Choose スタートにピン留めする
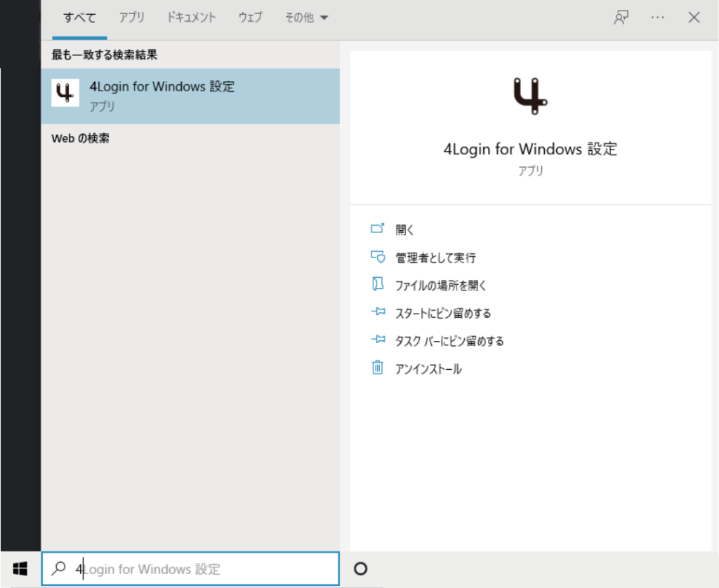The width and height of the screenshot is (719, 588). click(443, 314)
